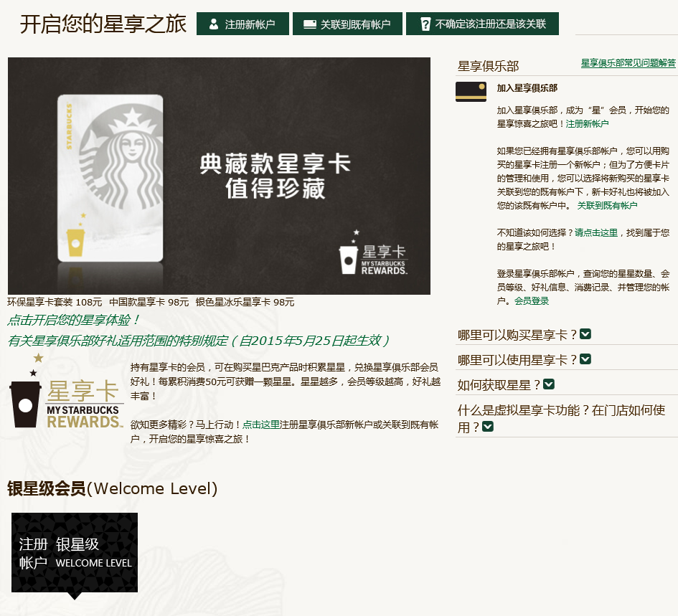Click the black membership card icon beside 加入星享俱乐部
The width and height of the screenshot is (678, 616).
pyautogui.click(x=471, y=92)
